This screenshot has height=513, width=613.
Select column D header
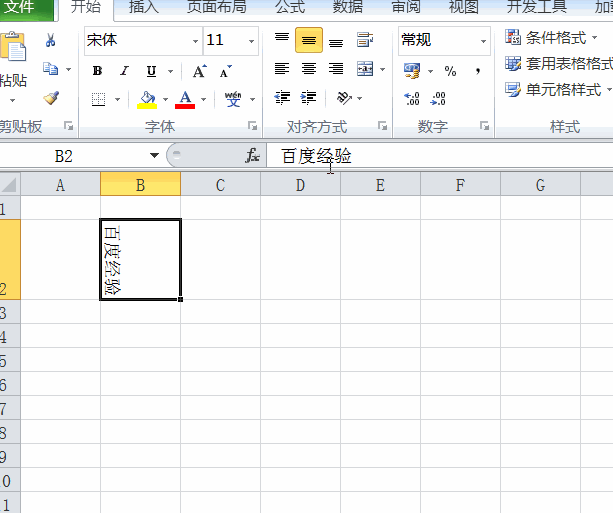click(x=300, y=185)
